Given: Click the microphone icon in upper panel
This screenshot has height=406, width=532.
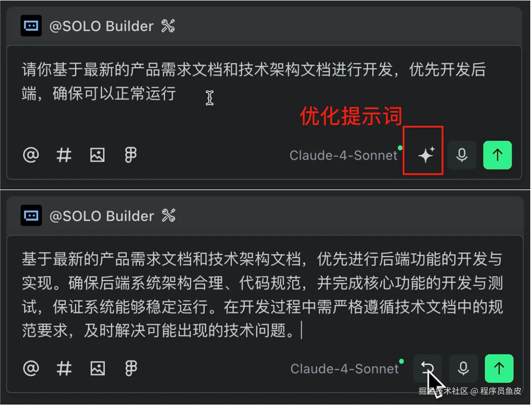Looking at the screenshot, I should 462,155.
